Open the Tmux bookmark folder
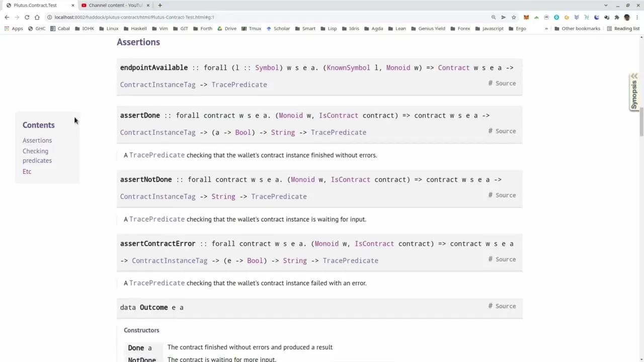The width and height of the screenshot is (644, 362). coord(255,29)
